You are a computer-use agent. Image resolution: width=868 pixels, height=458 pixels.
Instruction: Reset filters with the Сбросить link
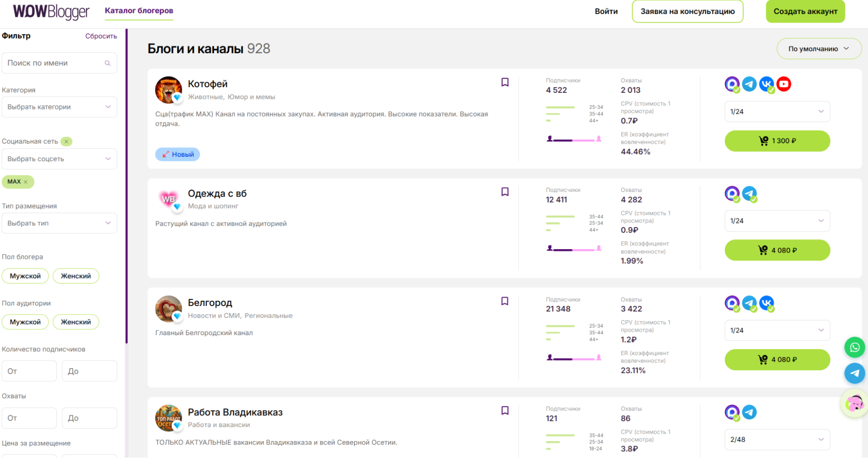[101, 36]
